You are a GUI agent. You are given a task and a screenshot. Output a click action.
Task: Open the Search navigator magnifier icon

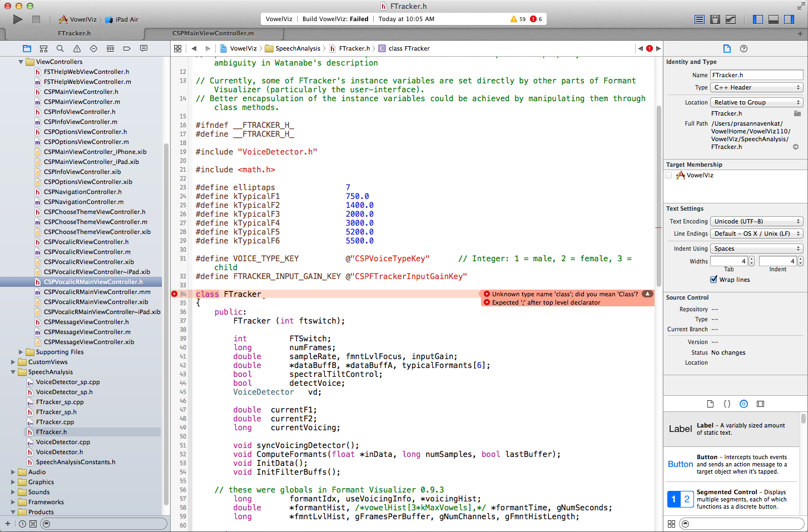pos(60,48)
